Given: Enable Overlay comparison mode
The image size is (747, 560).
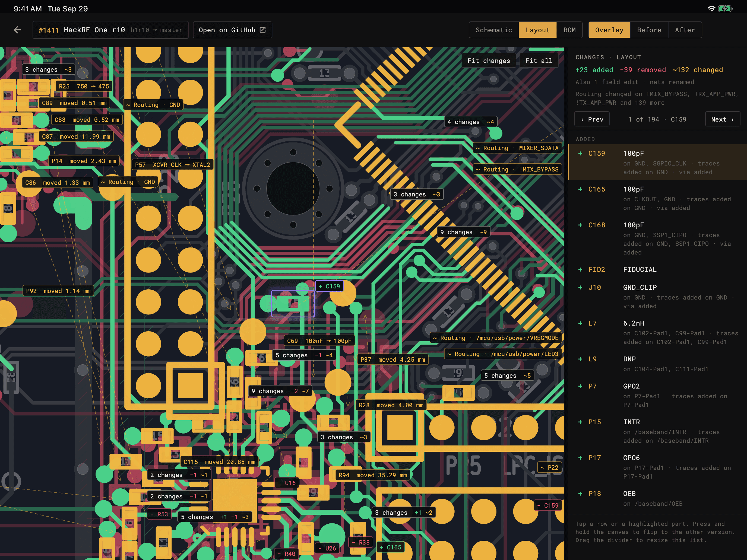Looking at the screenshot, I should point(609,30).
